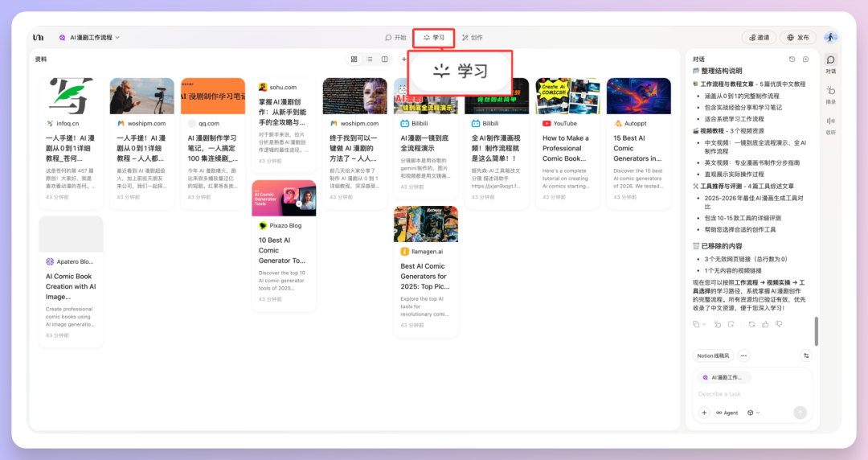Image resolution: width=868 pixels, height=460 pixels.
Task: Open chat settings sliders icon
Action: [x=806, y=355]
